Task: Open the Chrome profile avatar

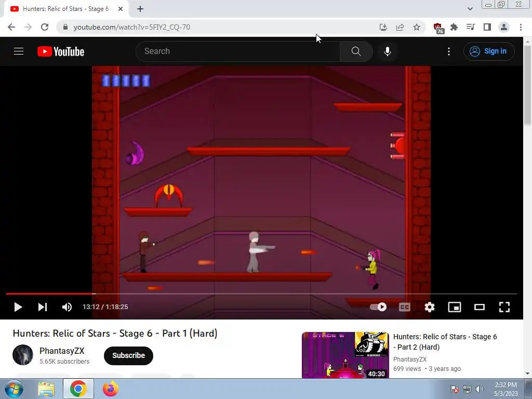Action: coord(504,27)
